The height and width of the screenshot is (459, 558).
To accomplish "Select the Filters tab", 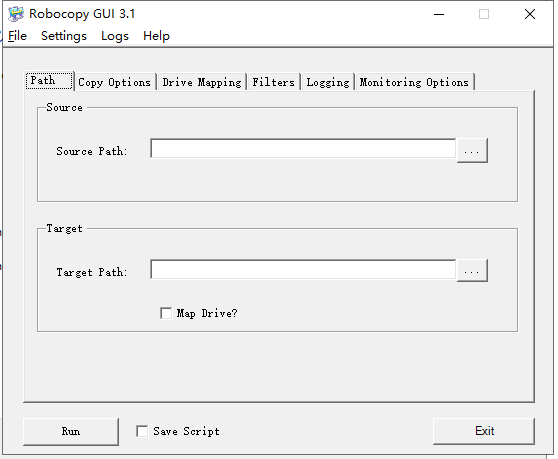I will point(273,82).
